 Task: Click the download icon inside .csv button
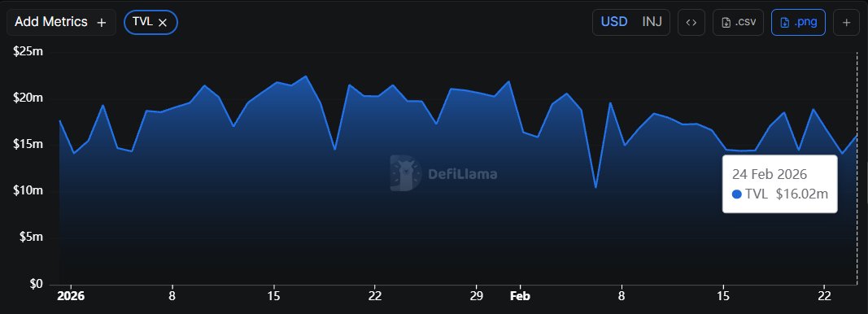(x=726, y=23)
